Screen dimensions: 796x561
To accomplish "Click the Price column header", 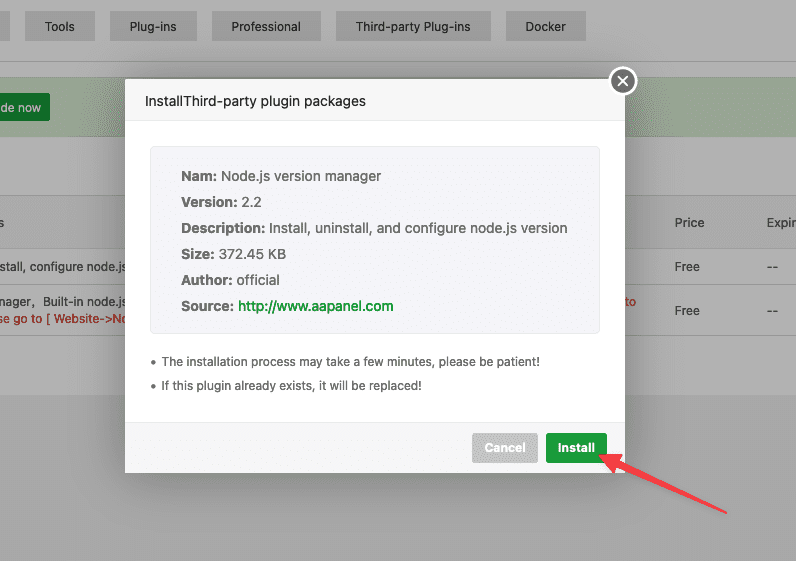I will coord(689,223).
